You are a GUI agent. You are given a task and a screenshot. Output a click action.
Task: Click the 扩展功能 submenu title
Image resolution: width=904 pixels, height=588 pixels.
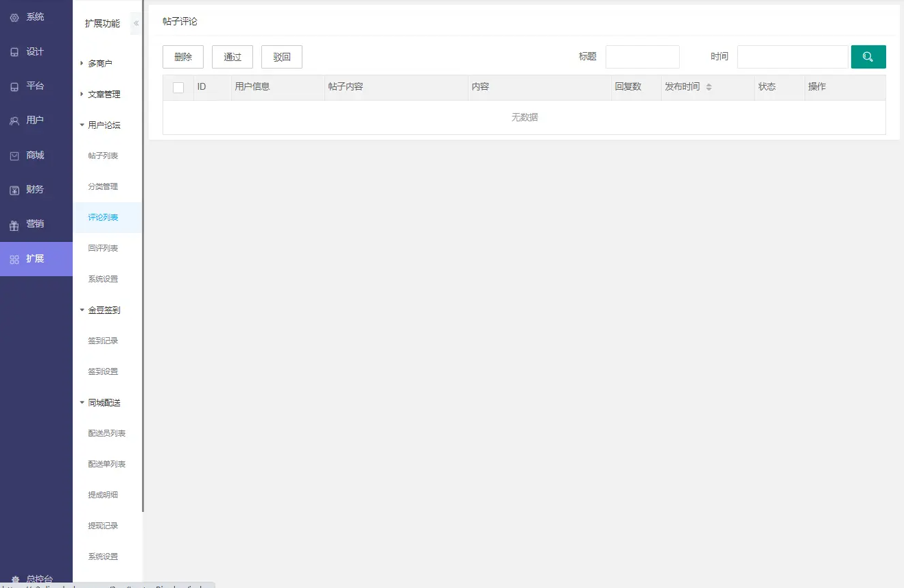click(102, 23)
